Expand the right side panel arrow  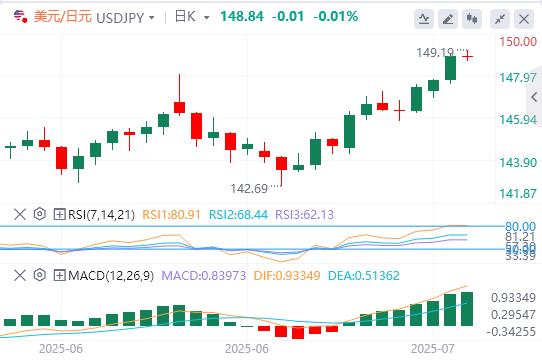tap(534, 97)
